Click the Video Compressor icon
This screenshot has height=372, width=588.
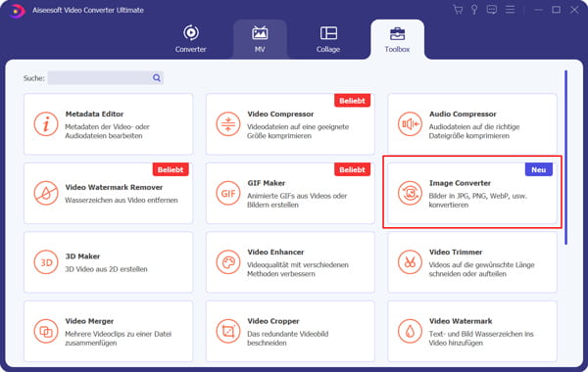tap(228, 124)
